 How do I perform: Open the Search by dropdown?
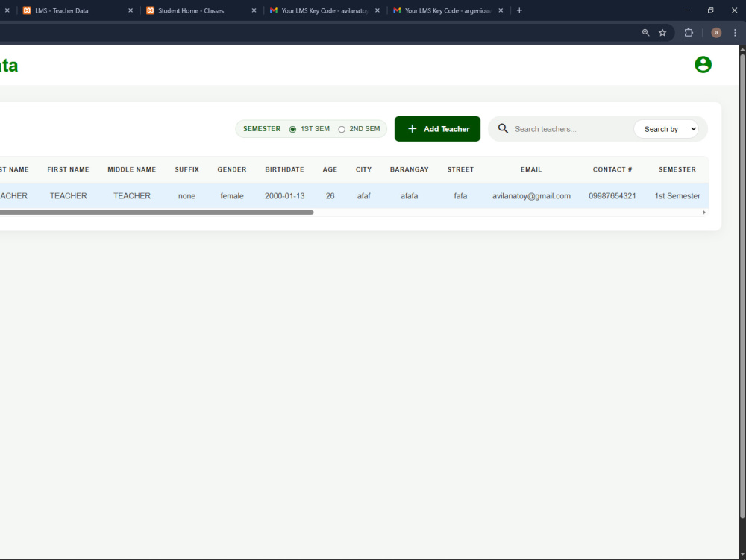tap(666, 129)
